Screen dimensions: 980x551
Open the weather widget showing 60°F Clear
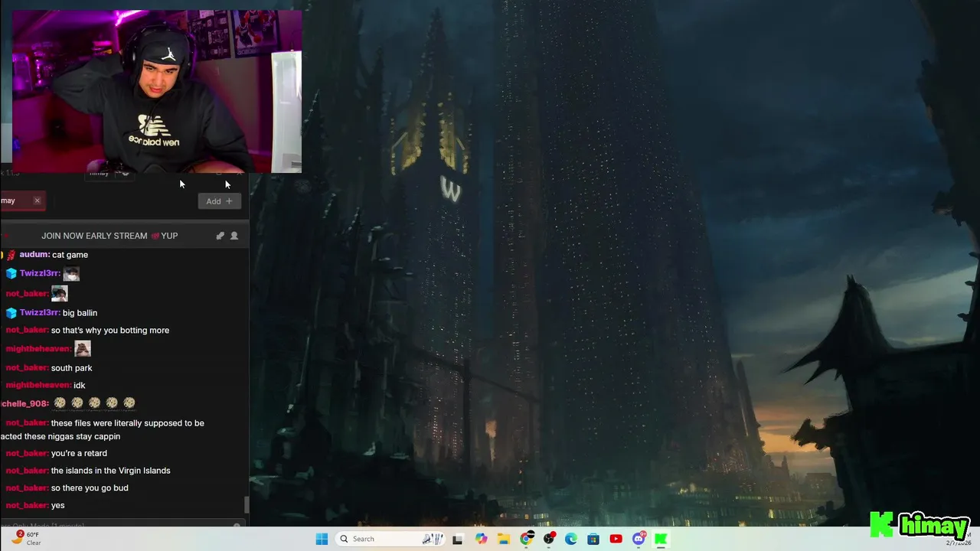[x=28, y=539]
